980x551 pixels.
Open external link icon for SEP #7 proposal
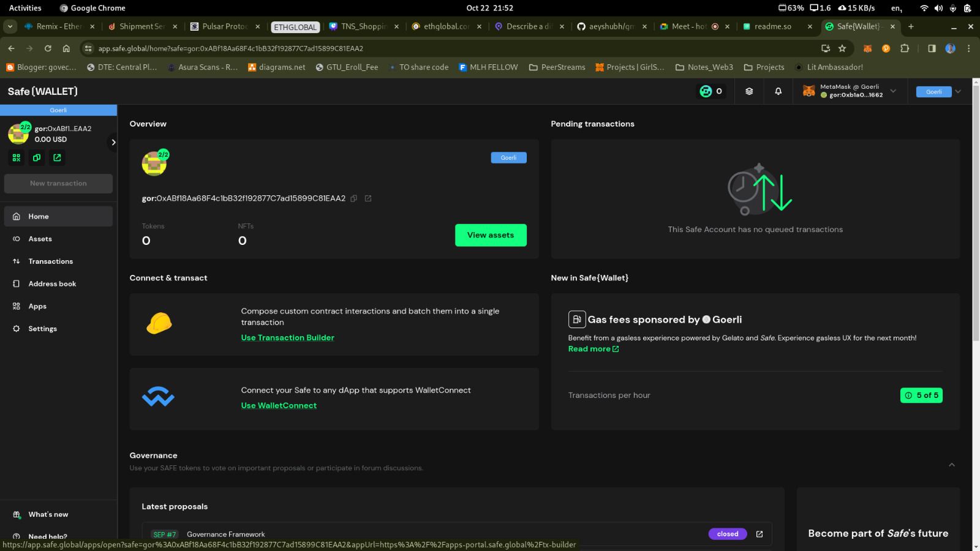click(759, 534)
